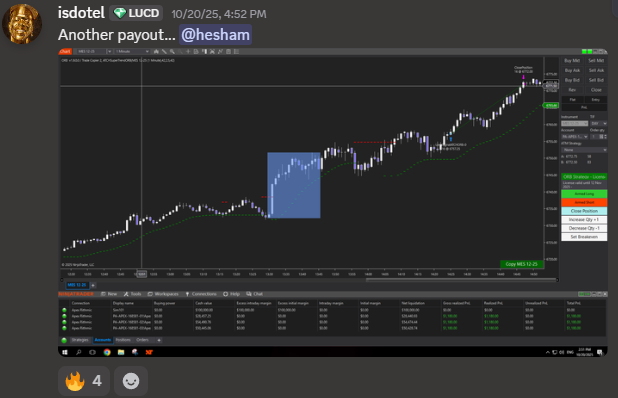The image size is (618, 398).
Task: Click the Display name column header
Action: pos(123,303)
